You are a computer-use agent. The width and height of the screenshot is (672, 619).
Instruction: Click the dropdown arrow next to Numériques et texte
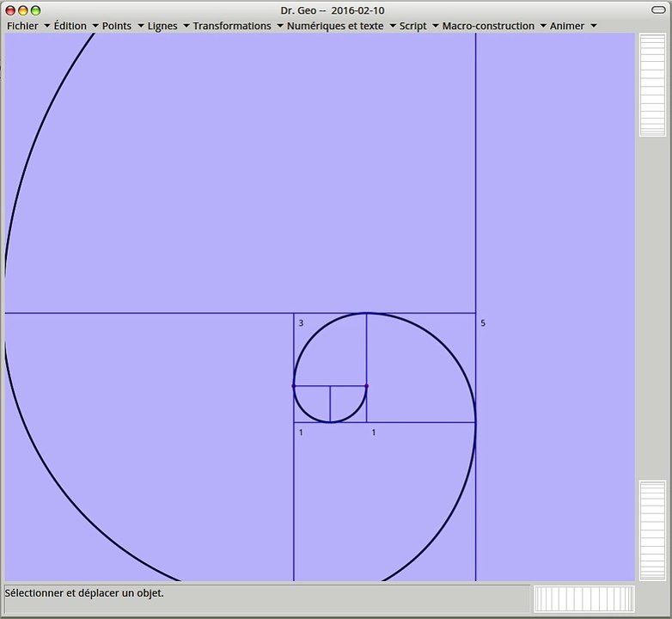pyautogui.click(x=393, y=26)
